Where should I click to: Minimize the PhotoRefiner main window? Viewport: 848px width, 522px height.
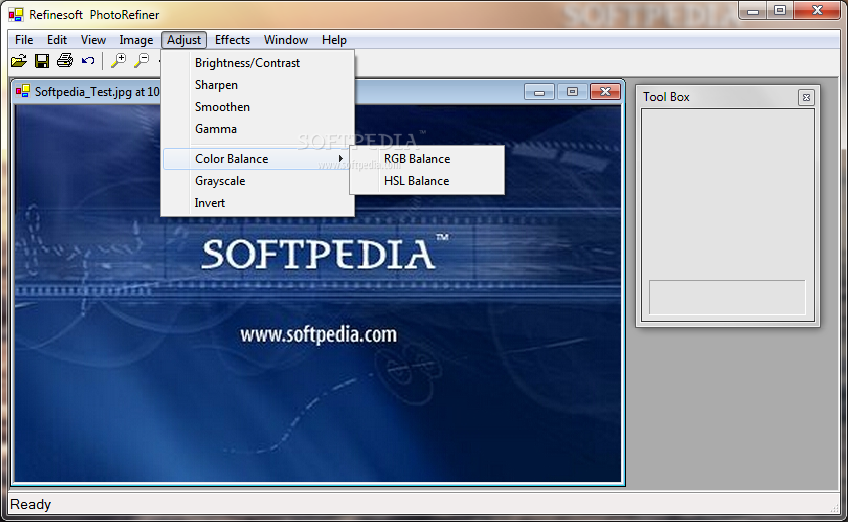[x=753, y=11]
